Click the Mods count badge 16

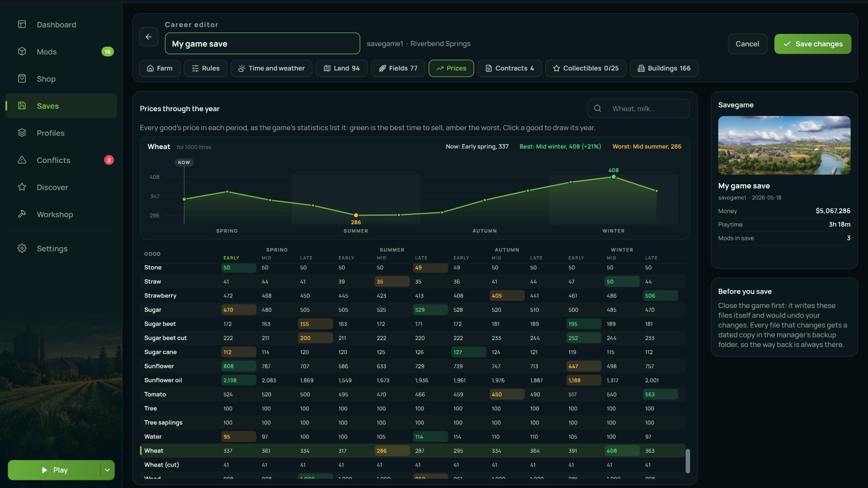pyautogui.click(x=107, y=52)
